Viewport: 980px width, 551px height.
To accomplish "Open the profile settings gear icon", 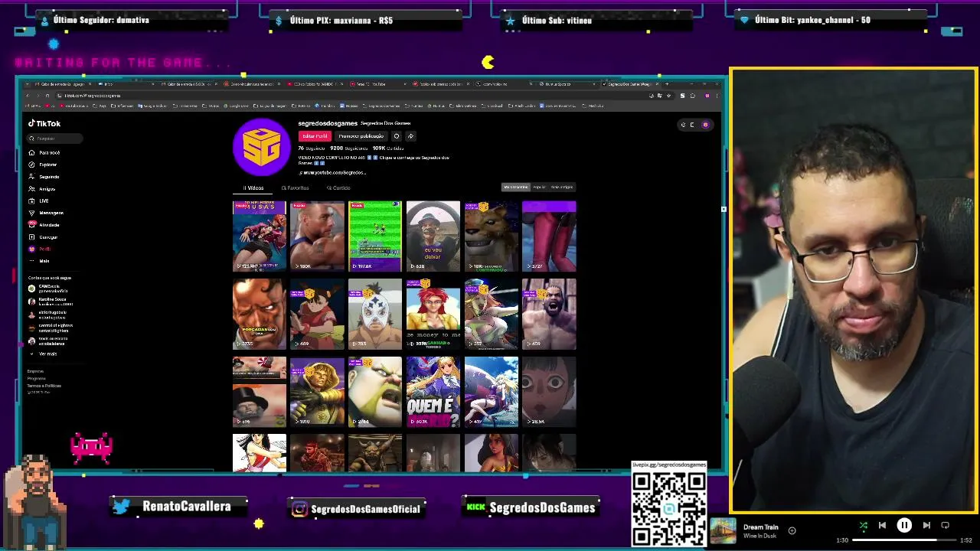I will coord(397,136).
